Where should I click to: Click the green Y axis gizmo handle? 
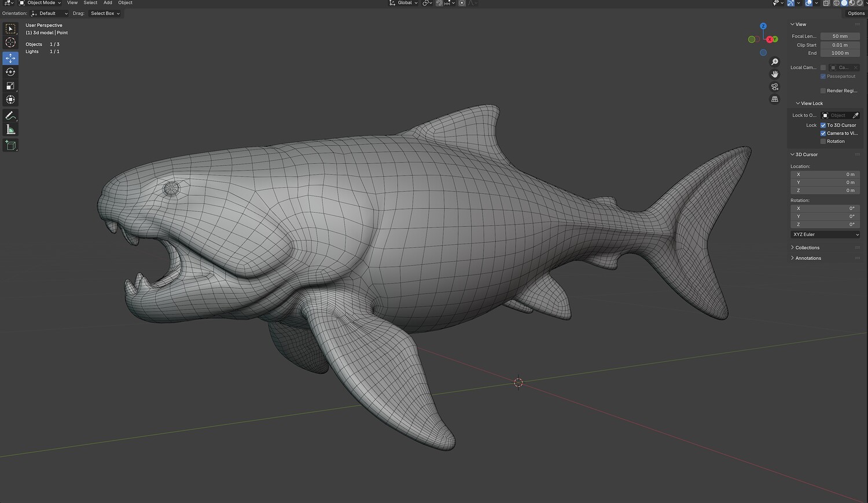pyautogui.click(x=775, y=39)
